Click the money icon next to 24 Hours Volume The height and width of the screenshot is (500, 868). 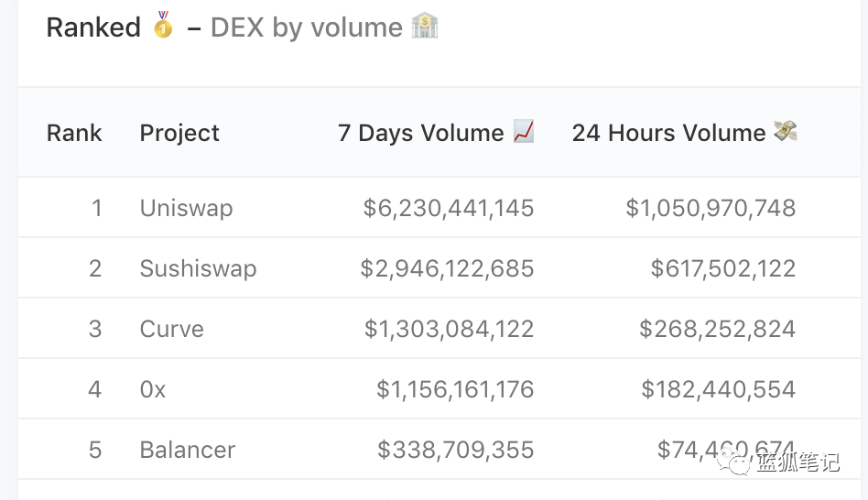click(785, 132)
